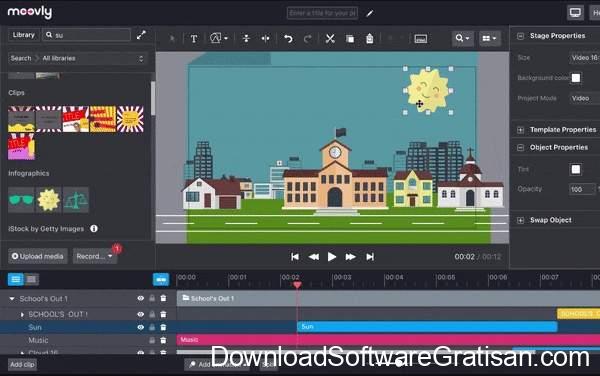600x376 pixels.
Task: Redo the last action
Action: point(307,39)
